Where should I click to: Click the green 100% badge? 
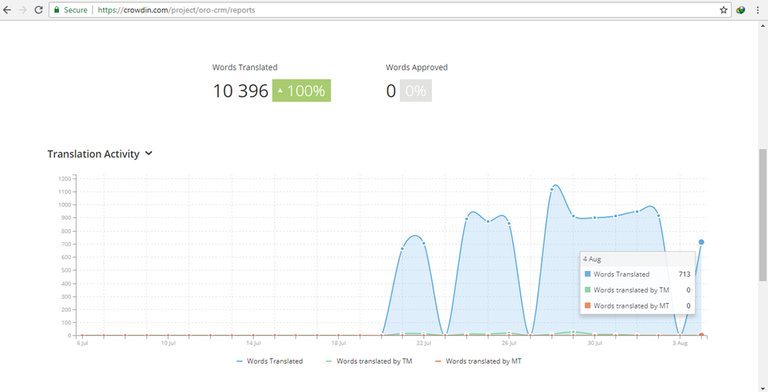pos(302,91)
